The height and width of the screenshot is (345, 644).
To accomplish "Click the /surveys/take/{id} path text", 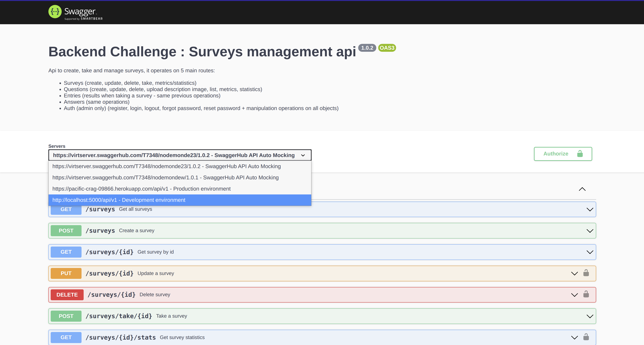I will (119, 316).
